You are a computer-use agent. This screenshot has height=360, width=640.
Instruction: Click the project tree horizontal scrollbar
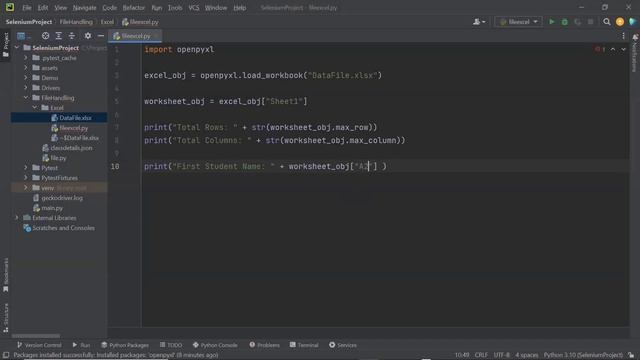36,336
